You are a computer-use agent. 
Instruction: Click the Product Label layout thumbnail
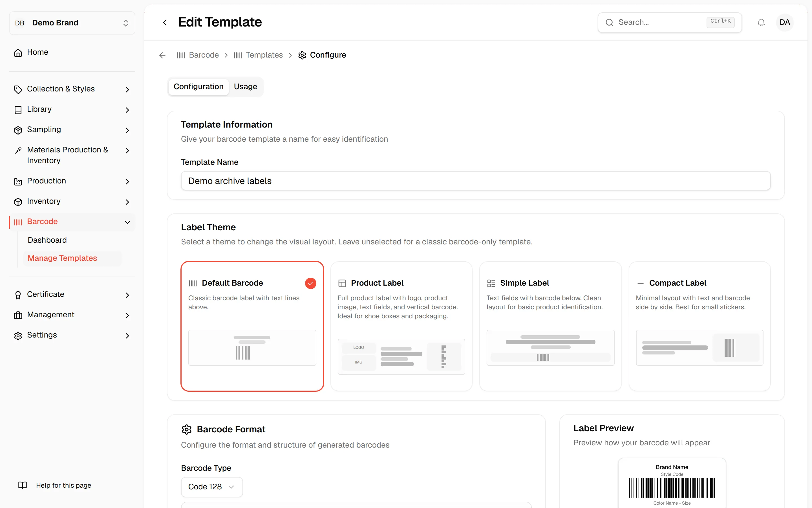point(401,356)
